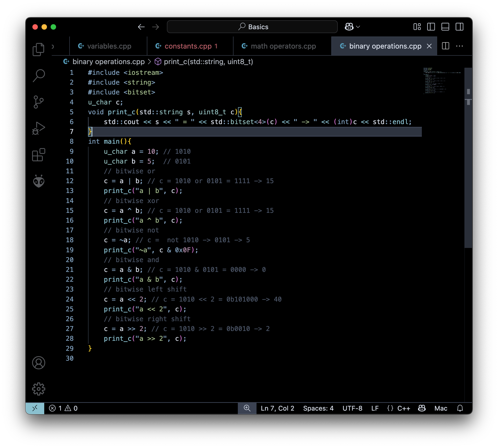Toggle the secondary side bar

pos(460,27)
